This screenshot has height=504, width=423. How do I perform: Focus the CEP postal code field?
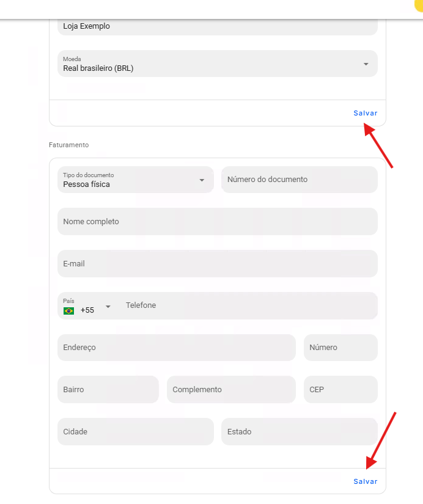tap(340, 390)
